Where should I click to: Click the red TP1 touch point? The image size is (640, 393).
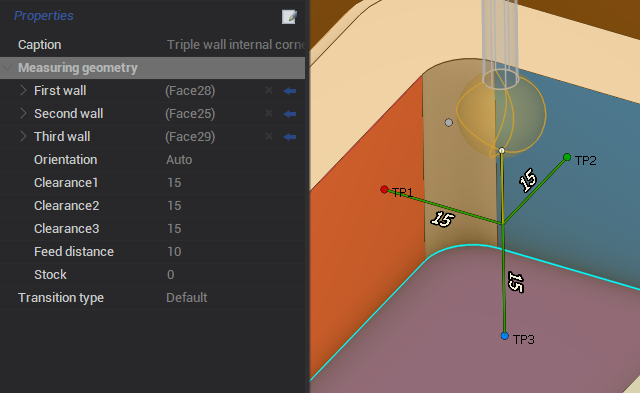click(384, 189)
